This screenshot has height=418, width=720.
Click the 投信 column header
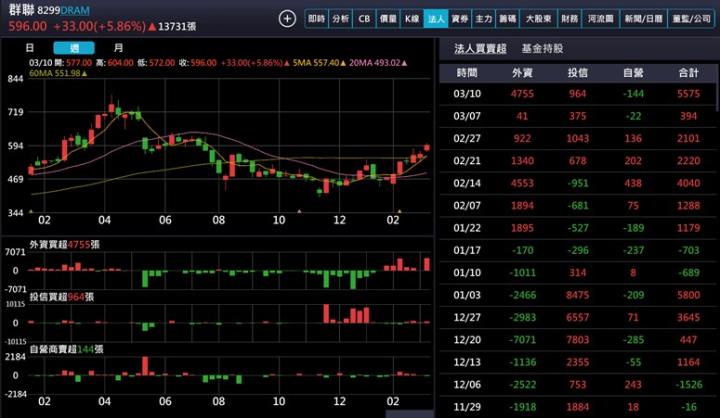(578, 73)
